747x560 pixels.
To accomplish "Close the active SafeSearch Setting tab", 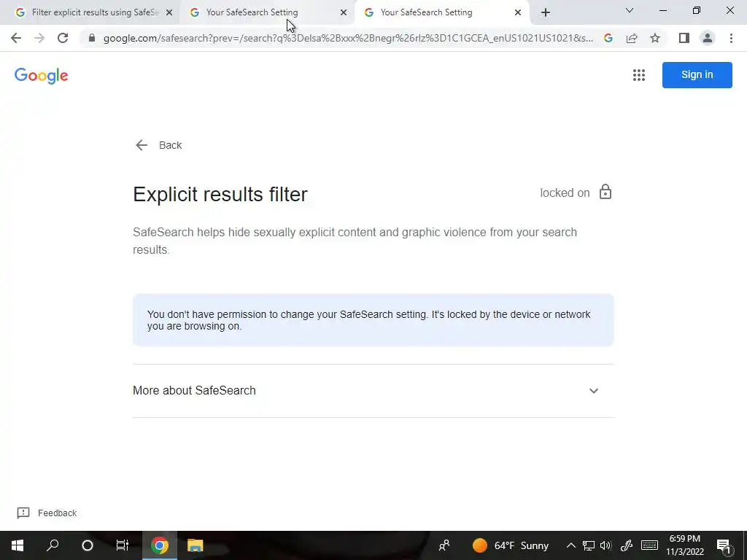I will point(518,13).
